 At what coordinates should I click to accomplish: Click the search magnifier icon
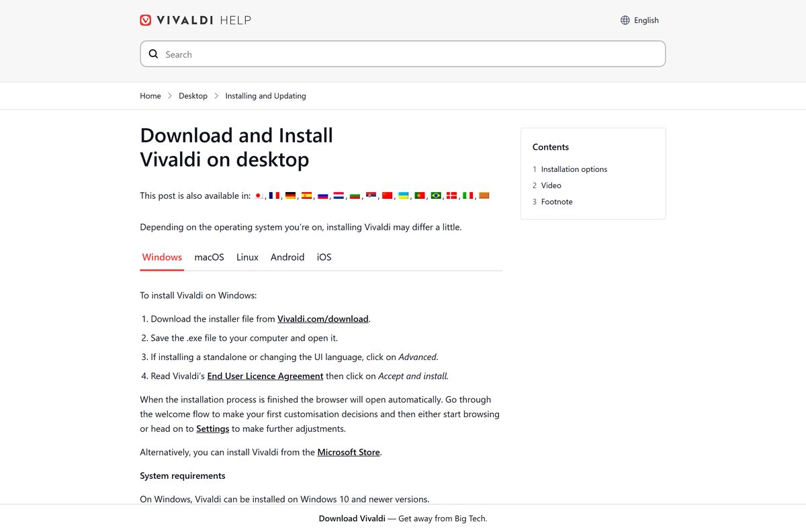pos(153,54)
